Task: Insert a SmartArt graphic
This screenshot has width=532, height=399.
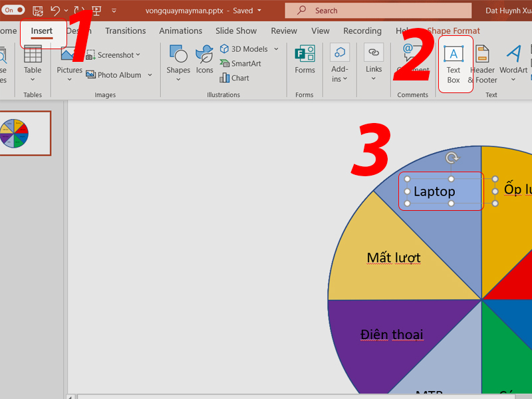Action: click(243, 63)
